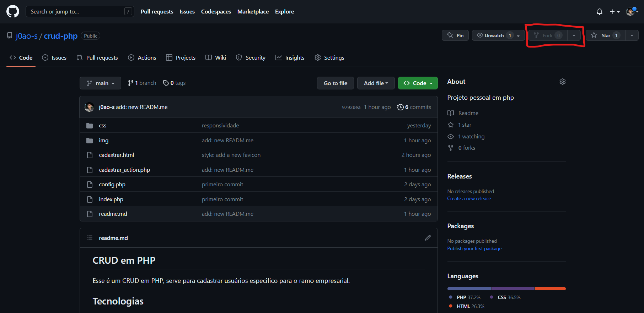
Task: Click the HTML segment of language bar
Action: pos(550,289)
